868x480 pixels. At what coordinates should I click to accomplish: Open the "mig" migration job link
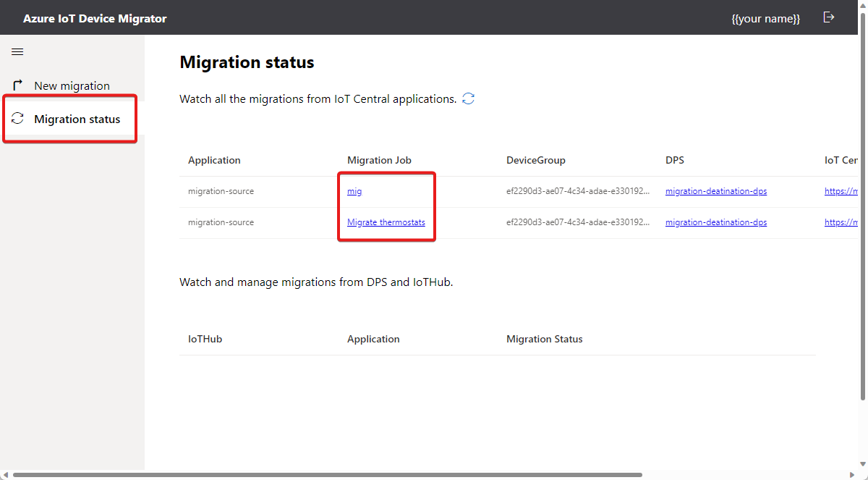[354, 191]
